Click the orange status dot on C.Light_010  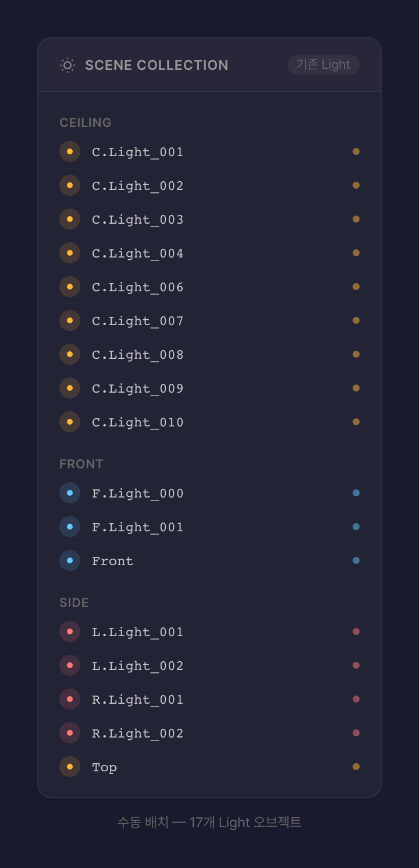point(356,422)
